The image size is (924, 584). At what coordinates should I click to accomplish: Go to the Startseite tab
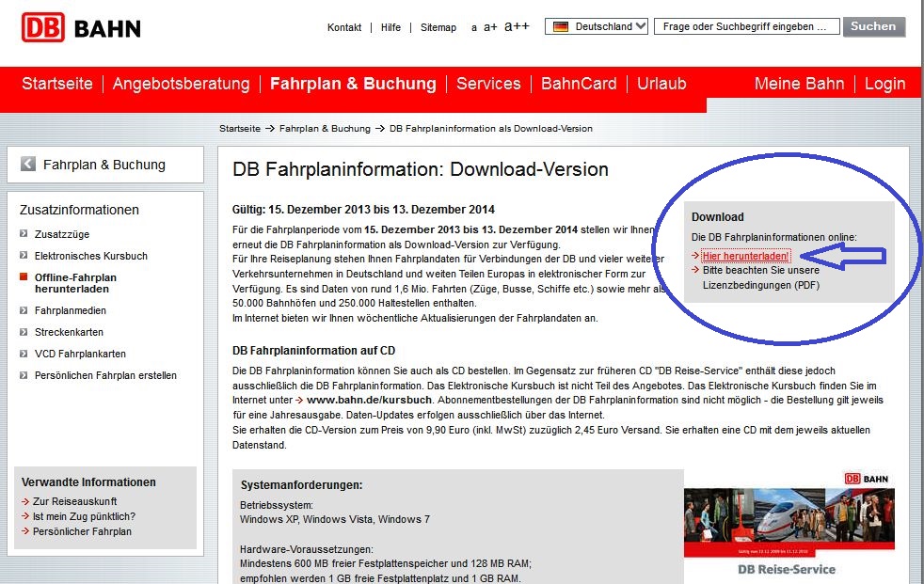57,84
